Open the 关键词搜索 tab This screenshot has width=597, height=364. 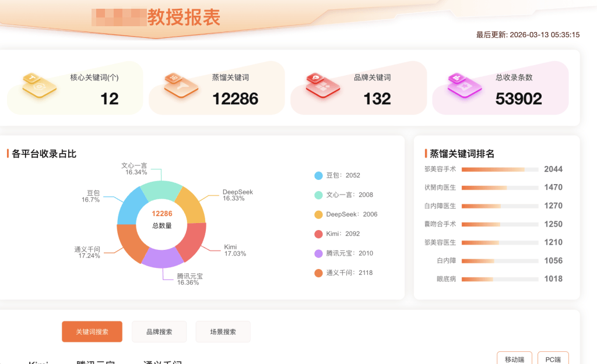[x=92, y=331]
